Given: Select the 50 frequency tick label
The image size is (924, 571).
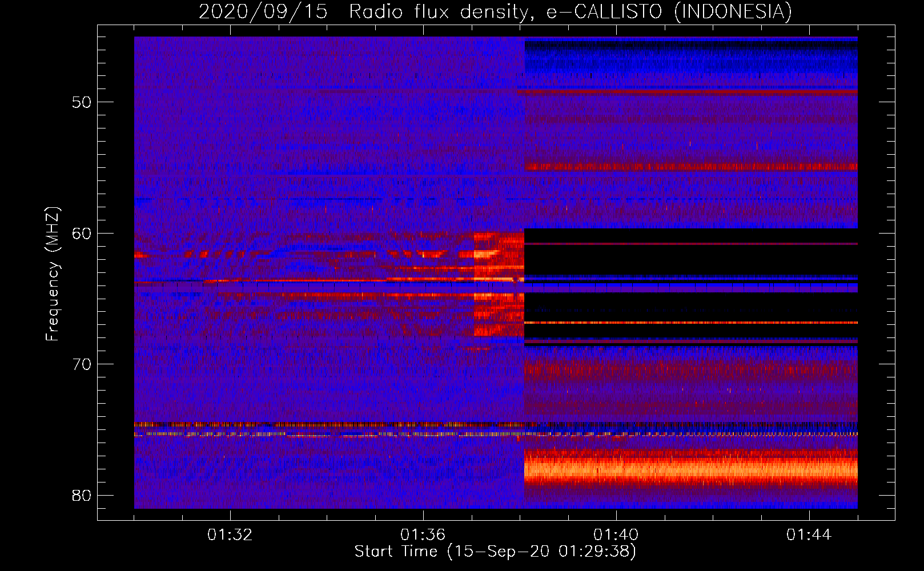Looking at the screenshot, I should click(x=82, y=102).
